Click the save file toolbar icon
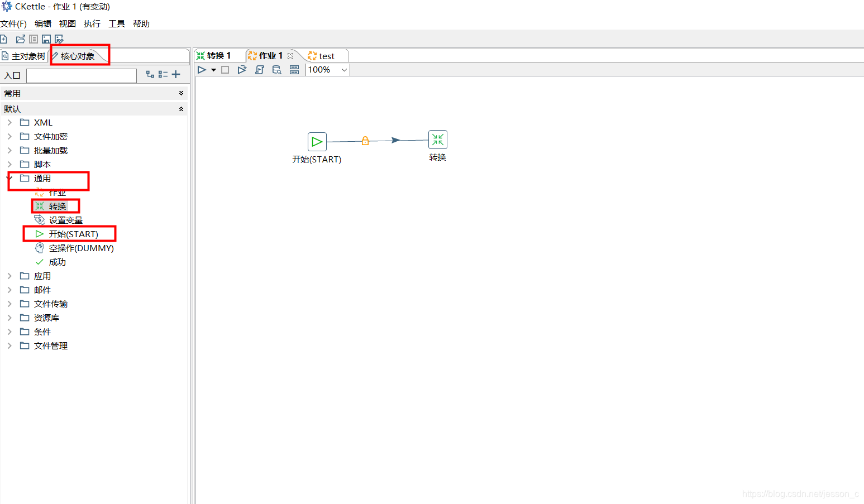 pos(46,39)
